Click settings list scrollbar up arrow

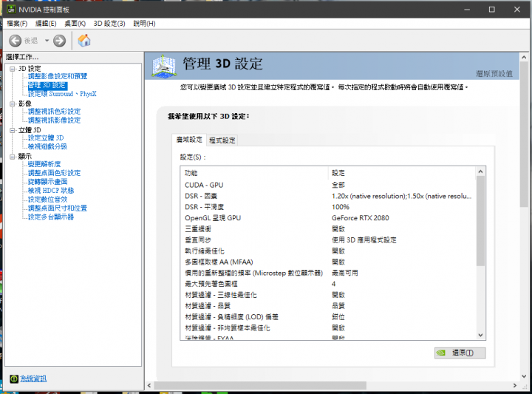480,171
